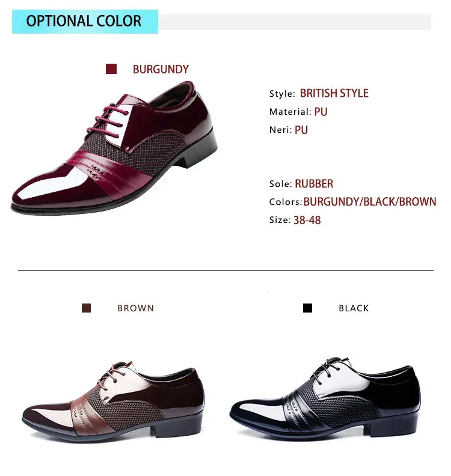The height and width of the screenshot is (476, 451).
Task: Select the brown shoe image
Action: (x=114, y=401)
